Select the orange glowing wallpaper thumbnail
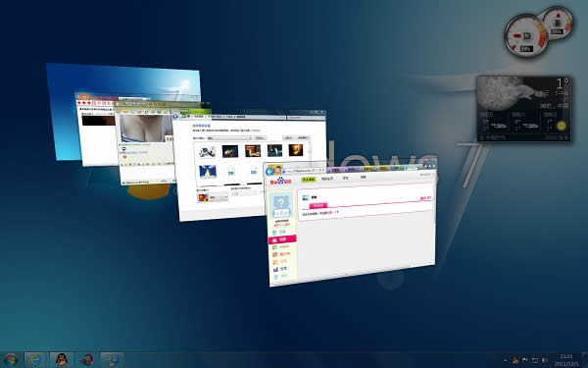The height and width of the screenshot is (368, 588). (296, 150)
